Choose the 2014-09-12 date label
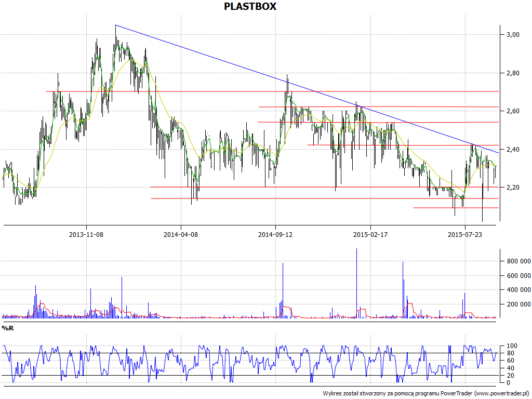 click(275, 234)
